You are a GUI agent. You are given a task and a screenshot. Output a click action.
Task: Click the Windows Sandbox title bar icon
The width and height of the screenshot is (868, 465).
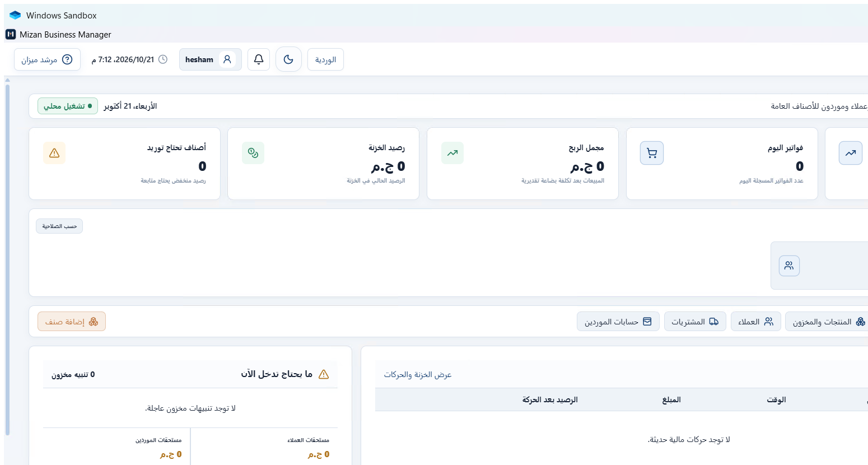coord(15,15)
